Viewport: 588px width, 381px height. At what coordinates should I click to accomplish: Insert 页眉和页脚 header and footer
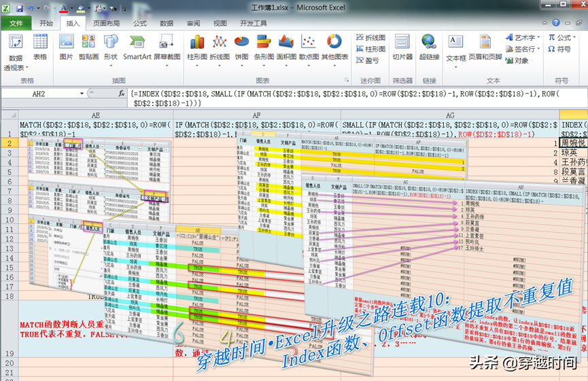click(x=485, y=47)
